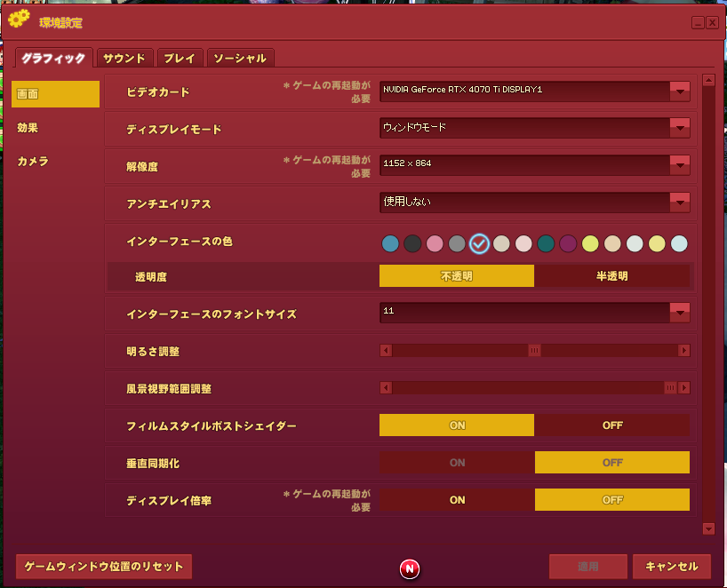This screenshot has width=727, height=588.
Task: Turn フィルムスタイルポストシェイダー ON
Action: coord(457,425)
